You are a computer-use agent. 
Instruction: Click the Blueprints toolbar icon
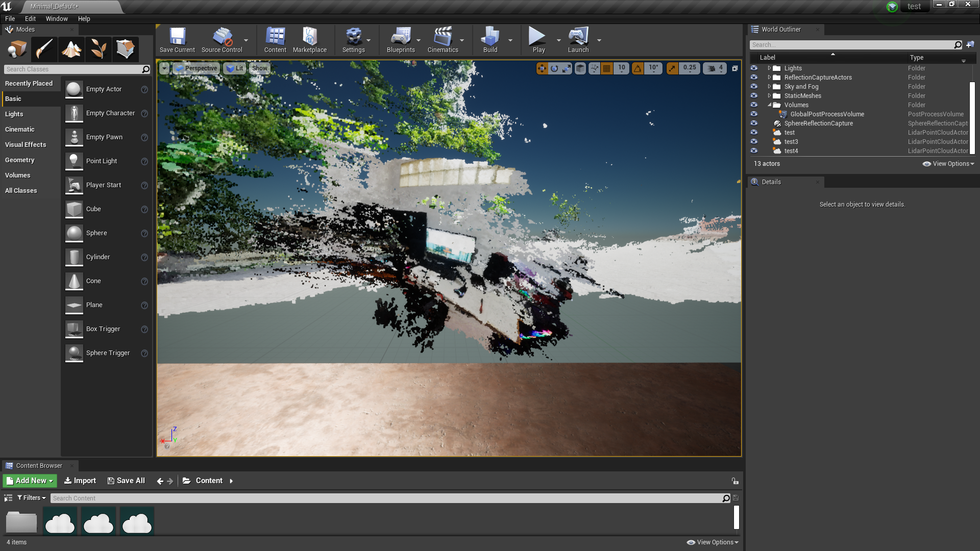coord(401,40)
